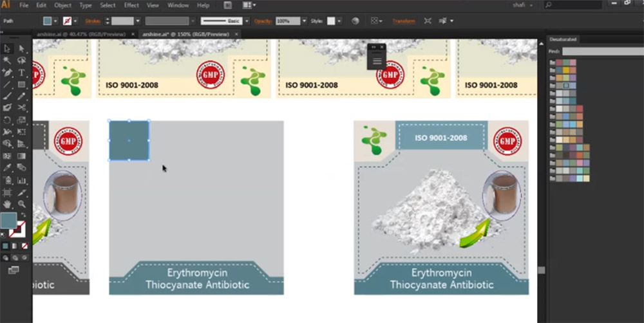Select the Zoom tool
This screenshot has height=323, width=644.
[21, 203]
